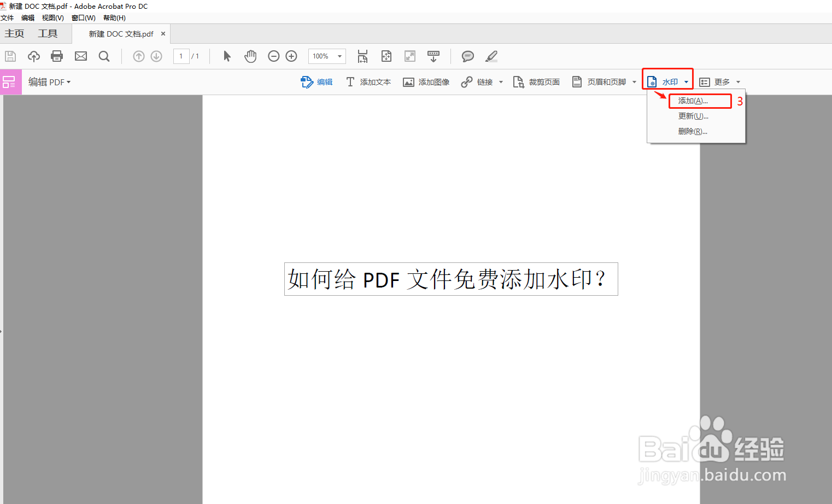Expand the collapsed left navigation pane arrow
832x504 pixels.
pyautogui.click(x=1, y=331)
